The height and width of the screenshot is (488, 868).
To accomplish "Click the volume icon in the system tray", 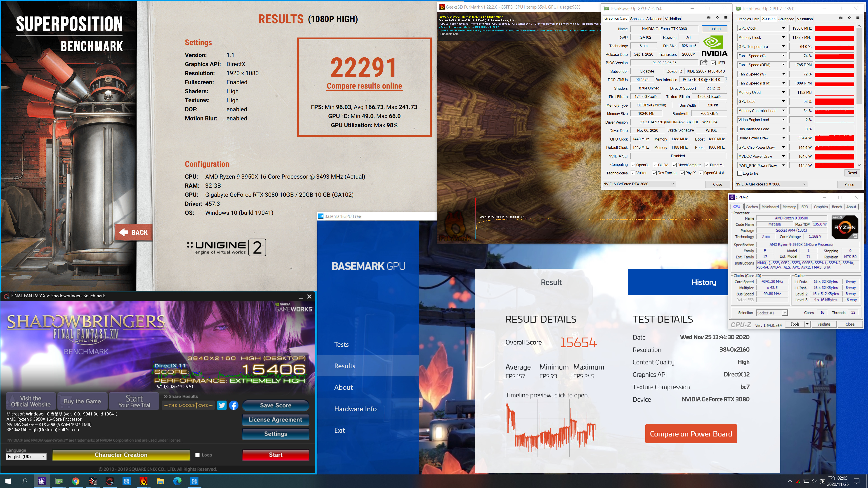I will pos(814,481).
